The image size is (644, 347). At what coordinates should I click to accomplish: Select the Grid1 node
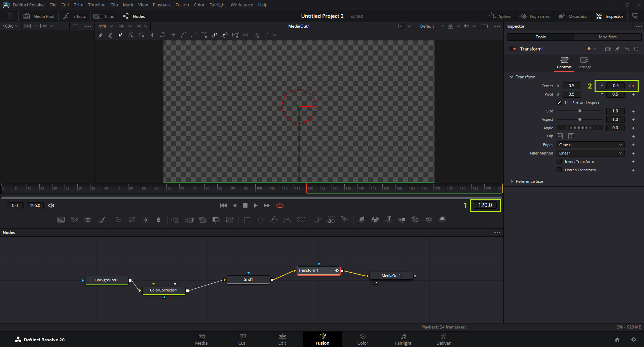(x=248, y=279)
